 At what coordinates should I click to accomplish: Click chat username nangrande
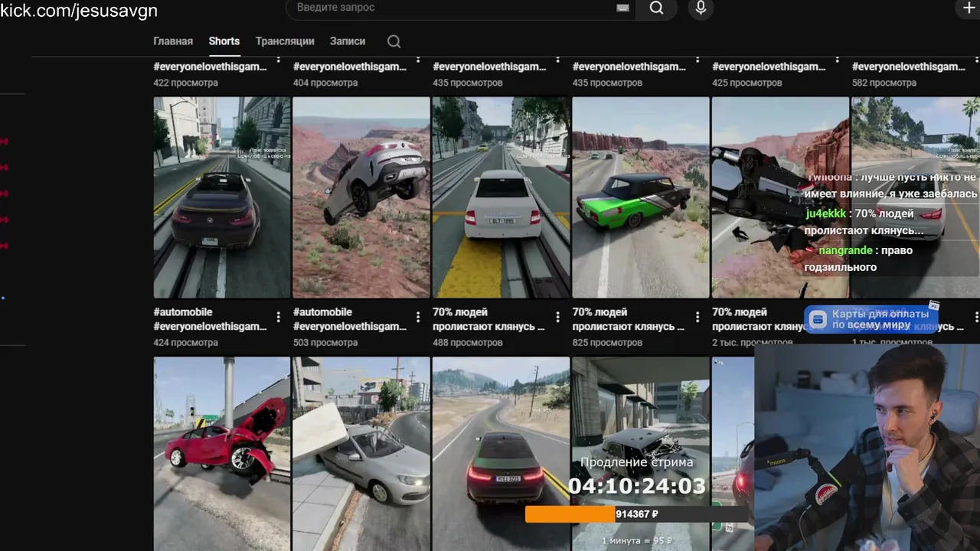click(x=845, y=250)
